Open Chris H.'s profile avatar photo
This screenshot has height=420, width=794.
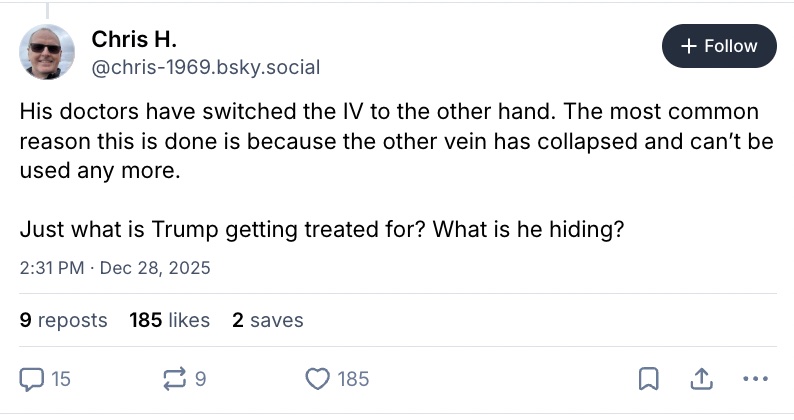(47, 52)
